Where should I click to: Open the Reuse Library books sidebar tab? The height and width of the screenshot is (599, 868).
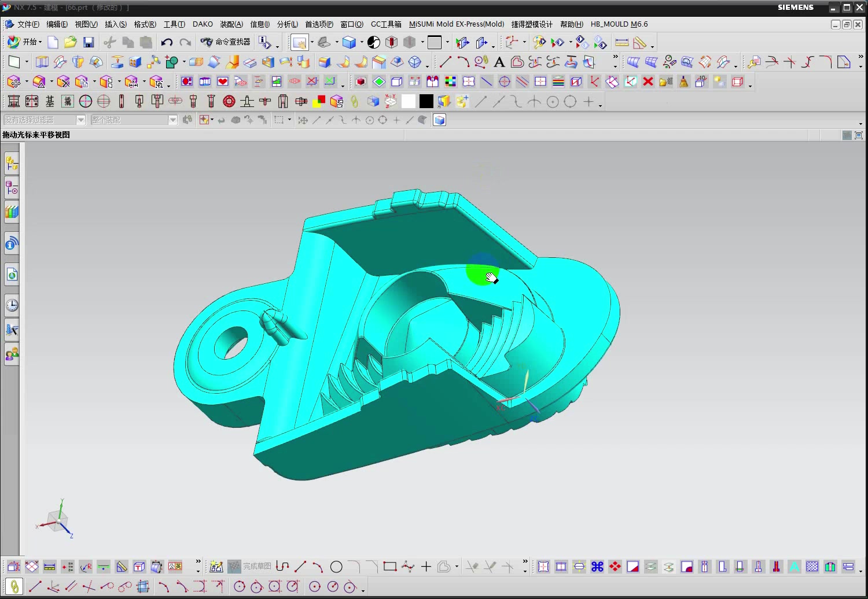point(12,212)
